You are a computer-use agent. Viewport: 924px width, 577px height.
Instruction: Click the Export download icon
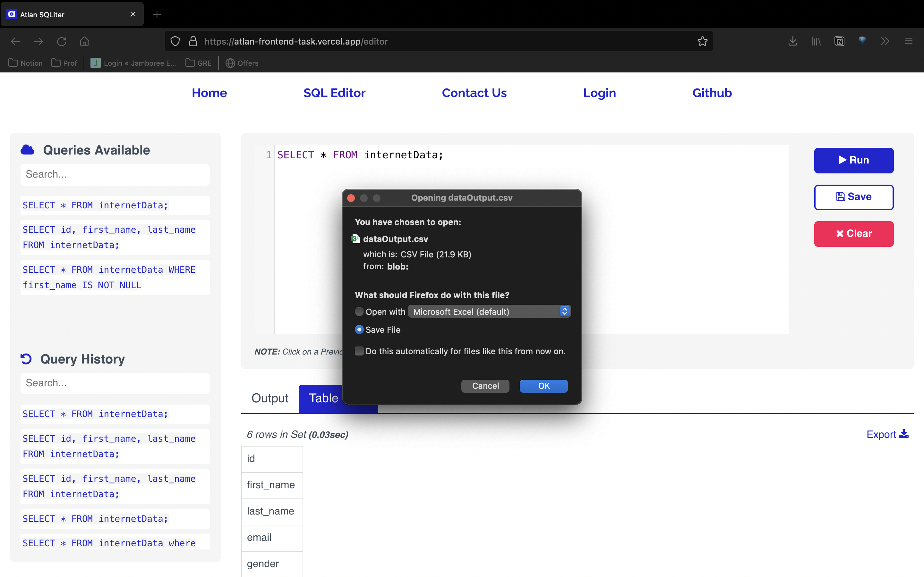(x=904, y=434)
